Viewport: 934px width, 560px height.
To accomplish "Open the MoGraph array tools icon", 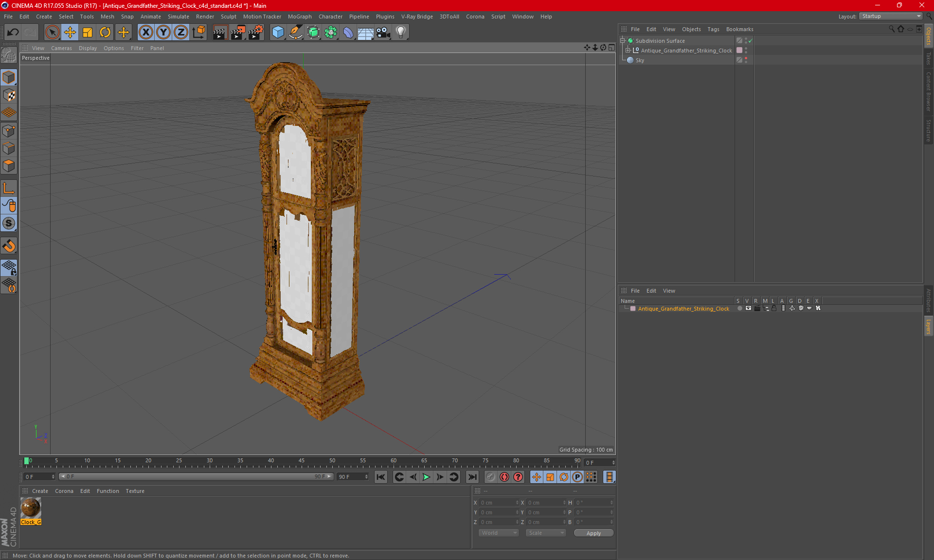I will pyautogui.click(x=331, y=33).
